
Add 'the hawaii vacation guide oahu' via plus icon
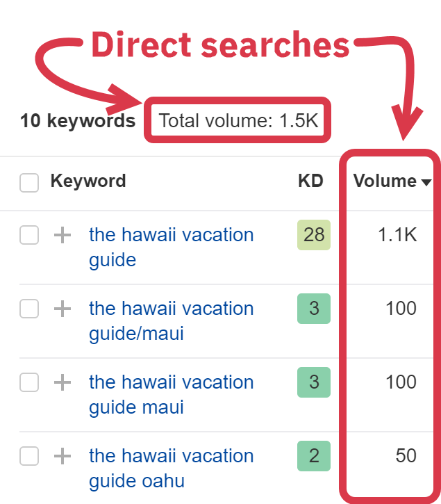coord(63,456)
